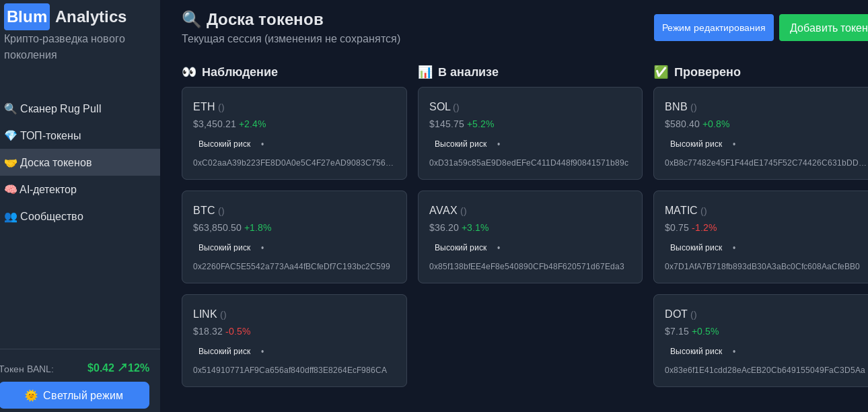Click the brain icon beside AI-детектор

(10, 189)
